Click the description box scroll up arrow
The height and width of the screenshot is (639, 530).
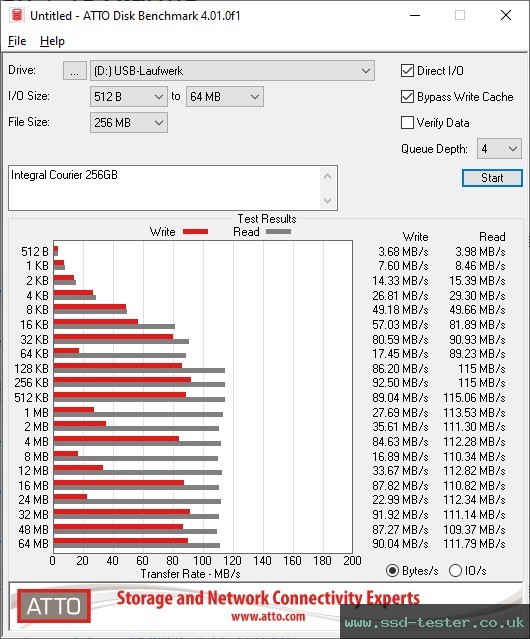point(328,176)
